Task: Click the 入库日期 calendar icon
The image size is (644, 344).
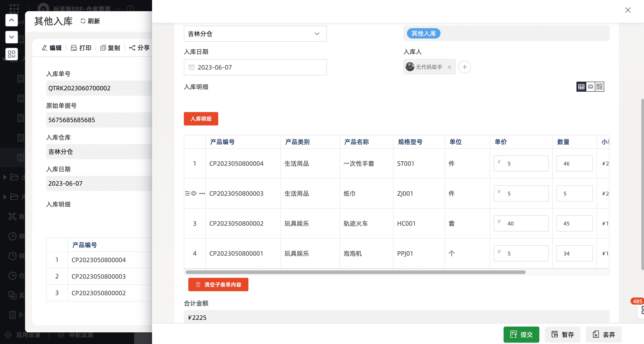Action: coord(191,67)
